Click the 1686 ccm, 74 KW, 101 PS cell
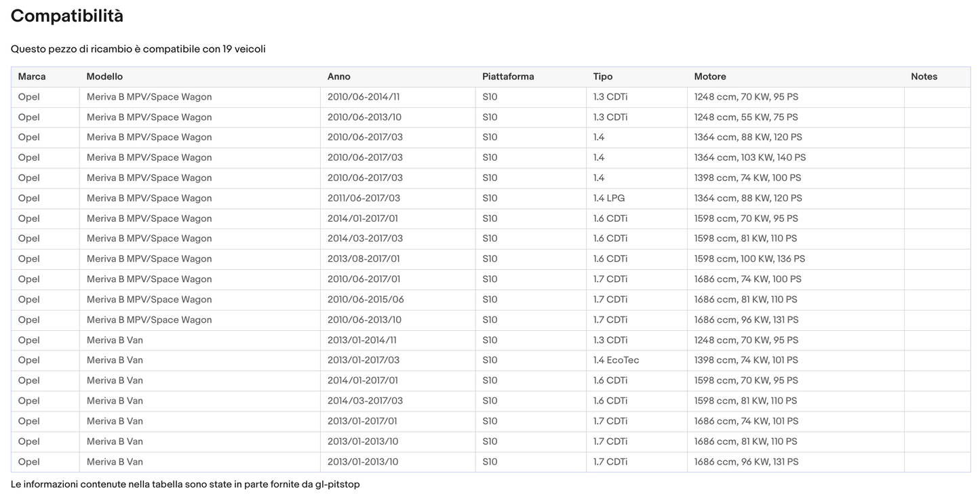Image resolution: width=980 pixels, height=497 pixels. click(746, 421)
